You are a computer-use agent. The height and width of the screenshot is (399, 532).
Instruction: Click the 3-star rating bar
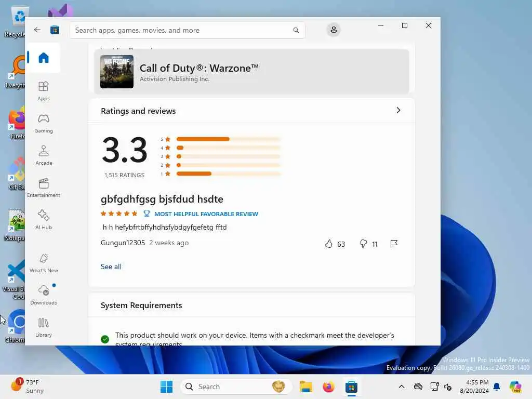229,156
